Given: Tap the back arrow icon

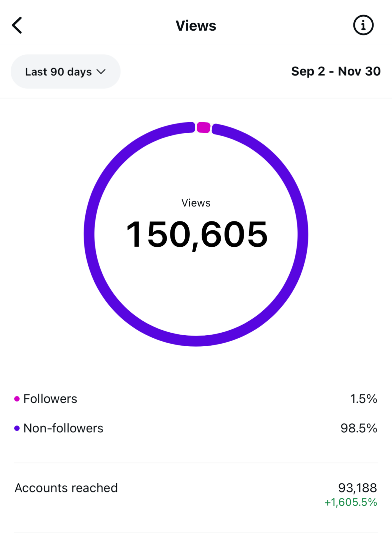Looking at the screenshot, I should (x=17, y=25).
